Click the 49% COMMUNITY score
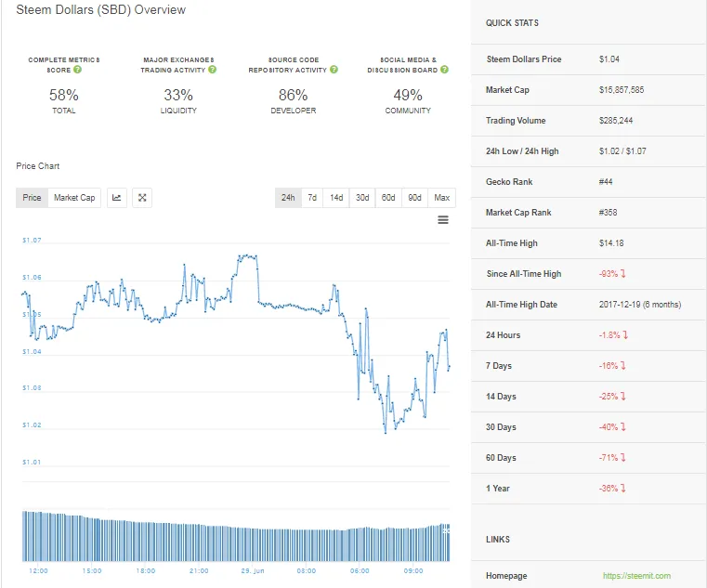The height and width of the screenshot is (588, 707). [x=408, y=100]
